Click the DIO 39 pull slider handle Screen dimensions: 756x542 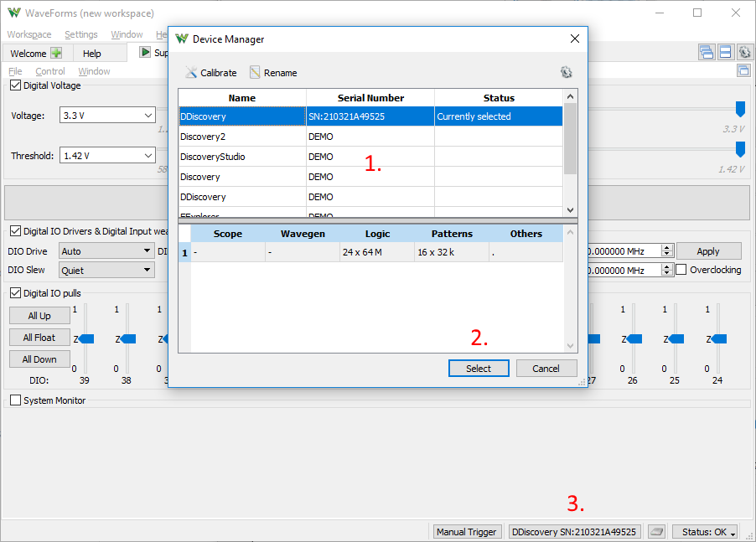(x=85, y=339)
